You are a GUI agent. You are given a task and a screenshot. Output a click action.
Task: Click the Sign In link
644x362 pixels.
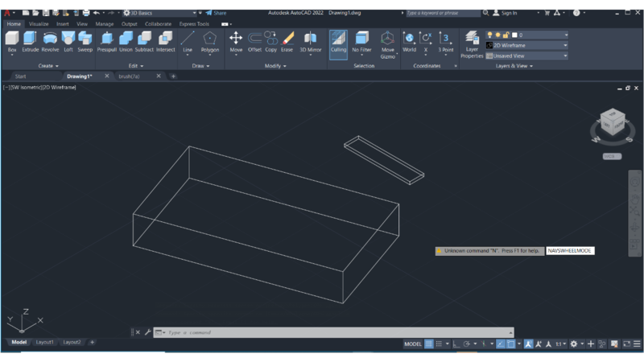point(508,13)
